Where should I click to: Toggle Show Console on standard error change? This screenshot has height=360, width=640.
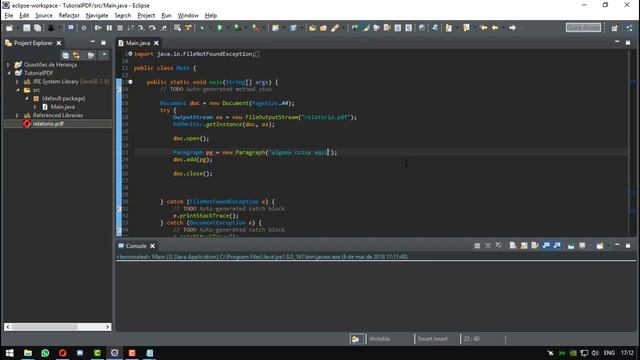tap(557, 246)
